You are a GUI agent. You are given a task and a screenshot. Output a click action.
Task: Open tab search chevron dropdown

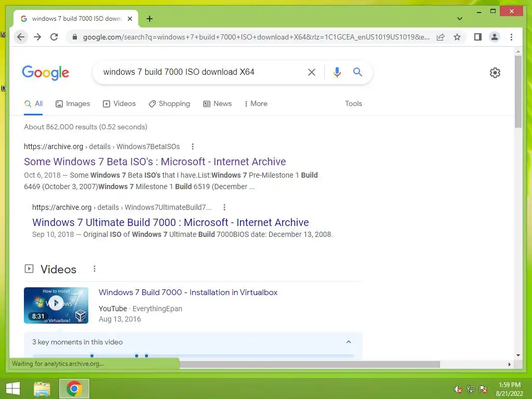pyautogui.click(x=459, y=19)
